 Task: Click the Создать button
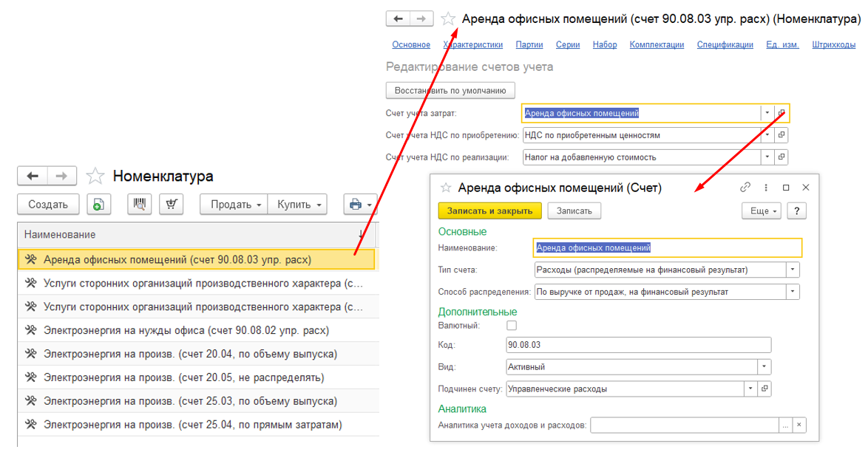pyautogui.click(x=48, y=205)
